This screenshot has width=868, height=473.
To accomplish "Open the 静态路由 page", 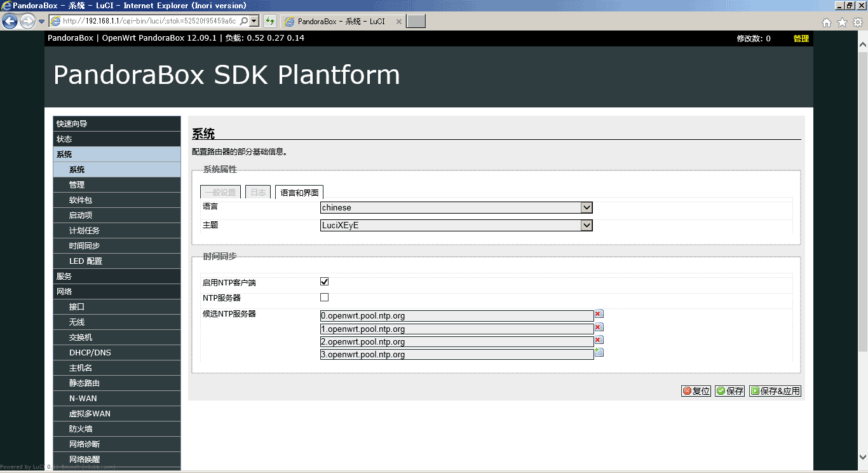I will point(117,383).
